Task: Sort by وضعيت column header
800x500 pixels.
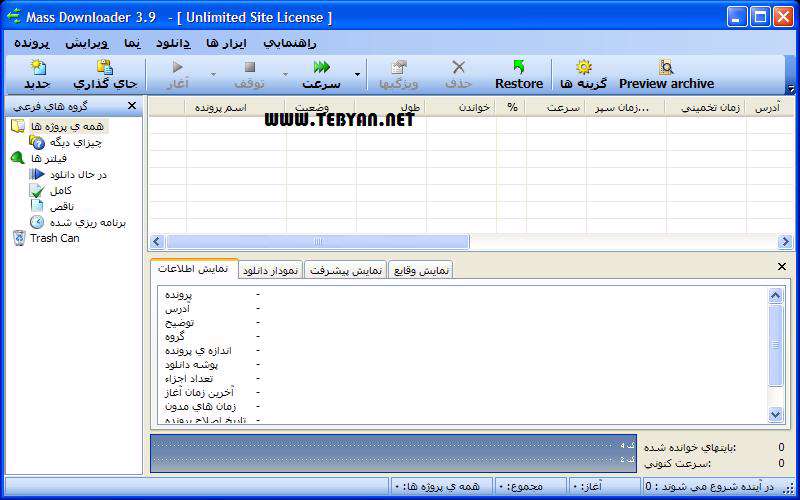Action: (x=320, y=107)
